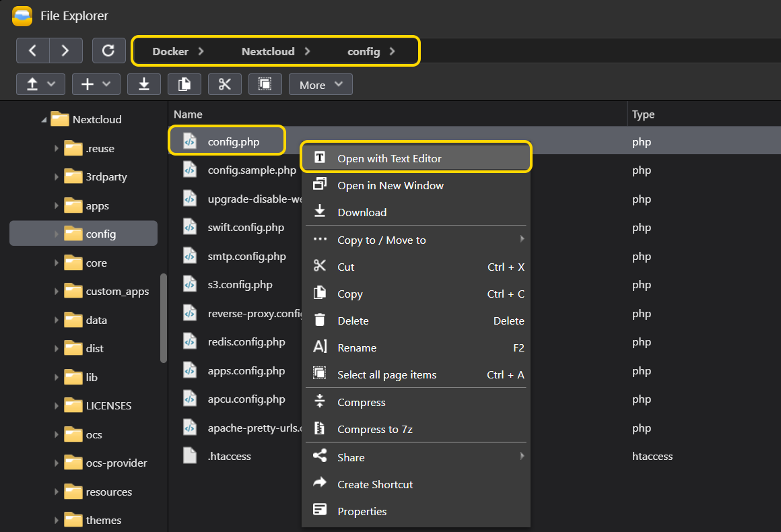The image size is (781, 532).
Task: Expand the custom_apps folder in tree
Action: 57,292
